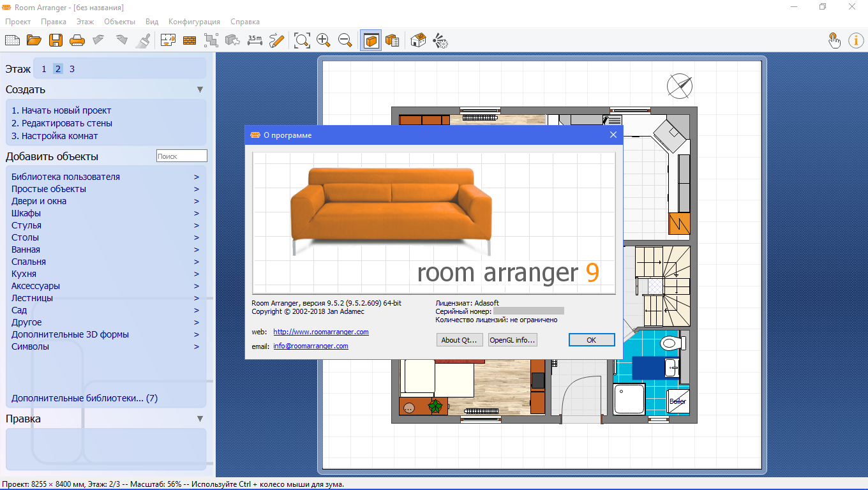
Task: Click the OpenGL info... button
Action: 513,340
